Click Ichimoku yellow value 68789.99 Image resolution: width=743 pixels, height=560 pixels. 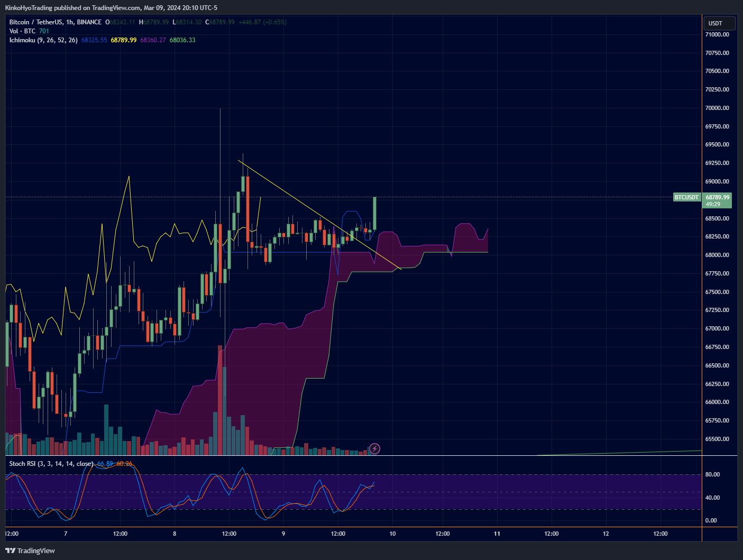tap(123, 40)
